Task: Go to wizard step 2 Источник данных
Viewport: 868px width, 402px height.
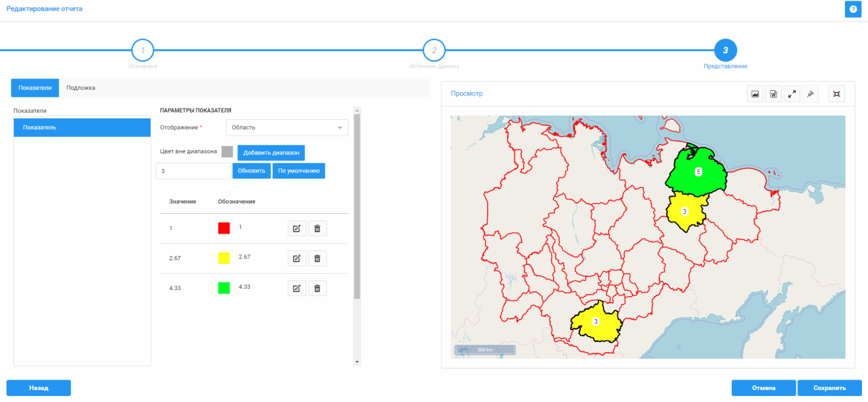Action: tap(434, 51)
